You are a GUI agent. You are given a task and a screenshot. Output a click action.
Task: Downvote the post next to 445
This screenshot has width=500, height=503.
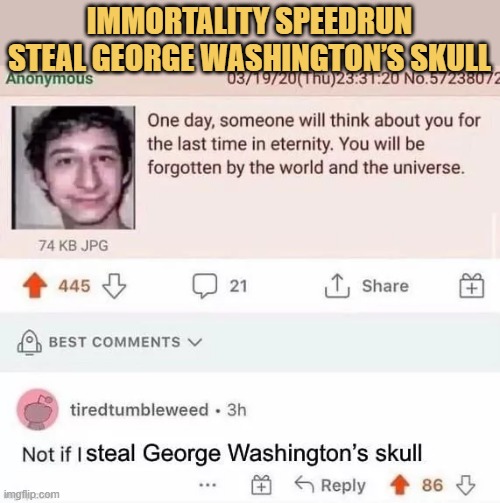click(x=114, y=286)
